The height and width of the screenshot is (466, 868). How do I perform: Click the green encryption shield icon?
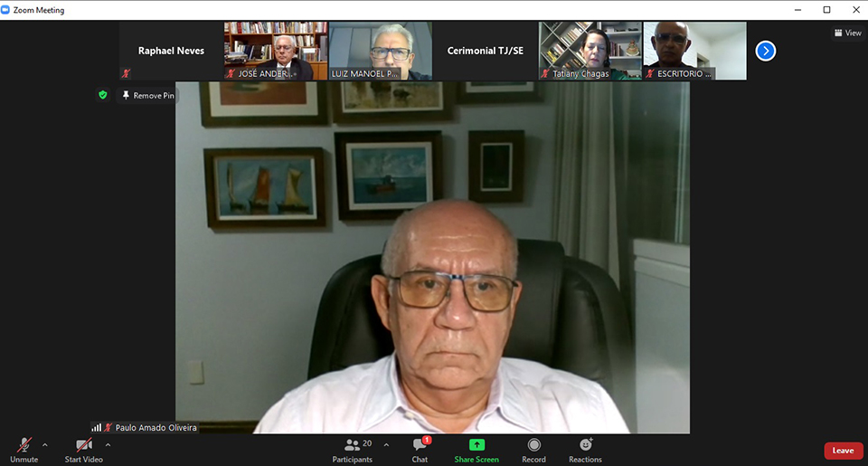pos(103,94)
